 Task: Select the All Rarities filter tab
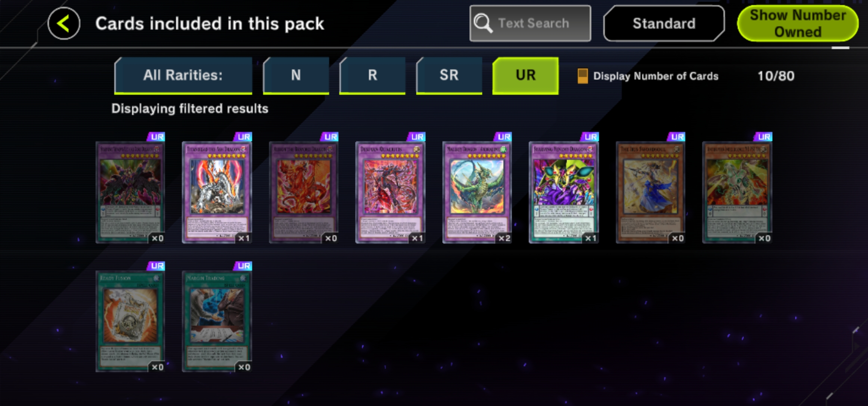click(183, 76)
